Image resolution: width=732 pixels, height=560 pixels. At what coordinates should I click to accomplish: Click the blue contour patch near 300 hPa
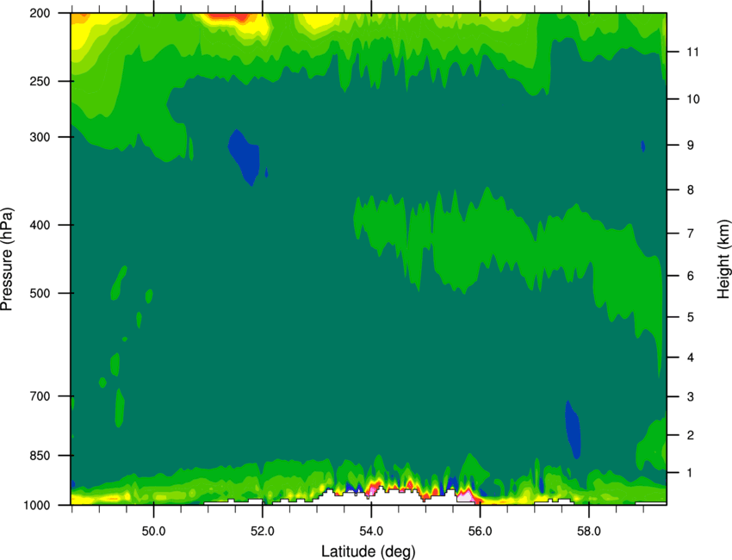[246, 157]
